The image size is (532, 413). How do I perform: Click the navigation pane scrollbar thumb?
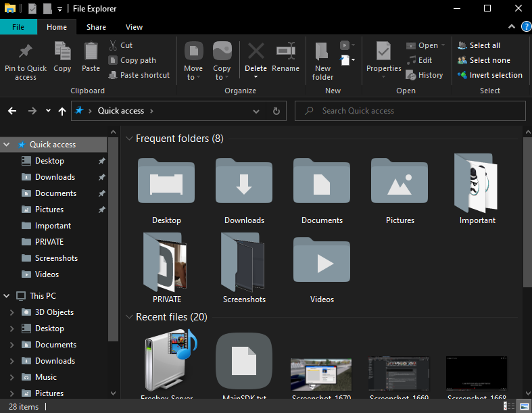click(x=114, y=239)
